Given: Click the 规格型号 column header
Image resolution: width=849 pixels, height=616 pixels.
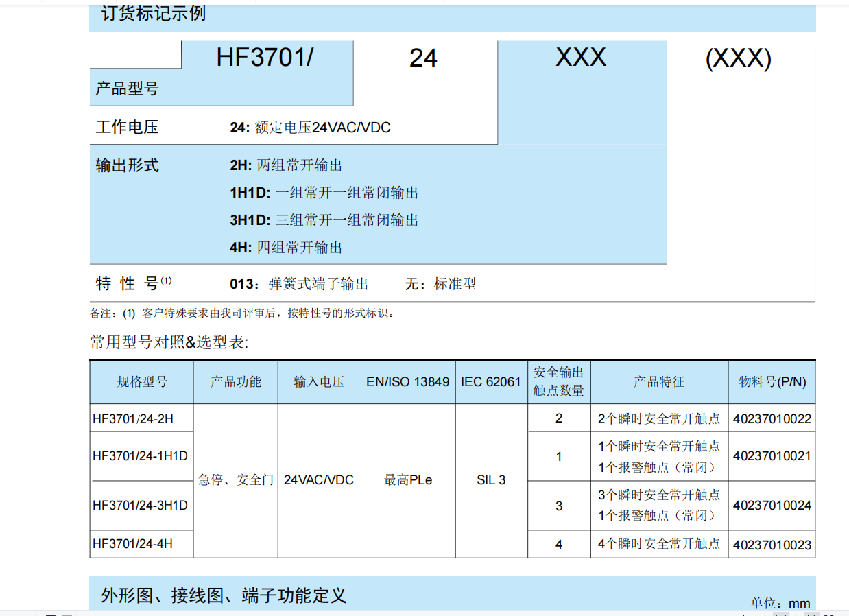Looking at the screenshot, I should pos(142,382).
